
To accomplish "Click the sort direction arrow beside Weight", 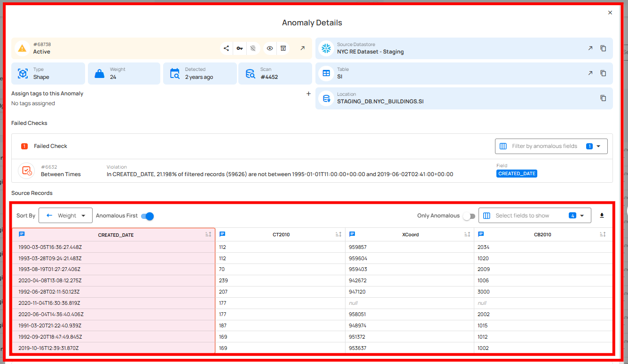I will click(49, 216).
